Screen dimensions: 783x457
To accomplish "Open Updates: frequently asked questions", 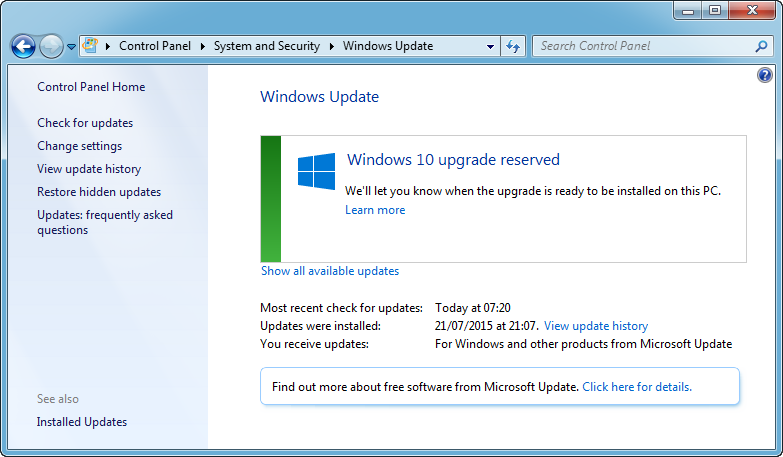I will [105, 222].
